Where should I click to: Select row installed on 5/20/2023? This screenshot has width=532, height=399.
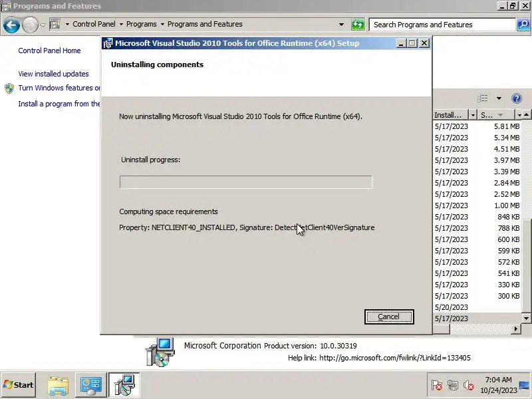tap(477, 307)
